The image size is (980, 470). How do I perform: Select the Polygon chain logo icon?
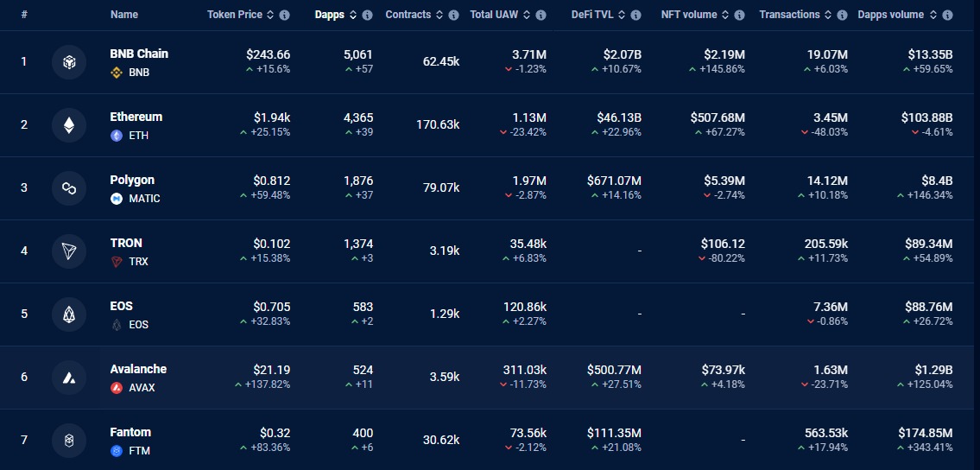click(x=69, y=188)
